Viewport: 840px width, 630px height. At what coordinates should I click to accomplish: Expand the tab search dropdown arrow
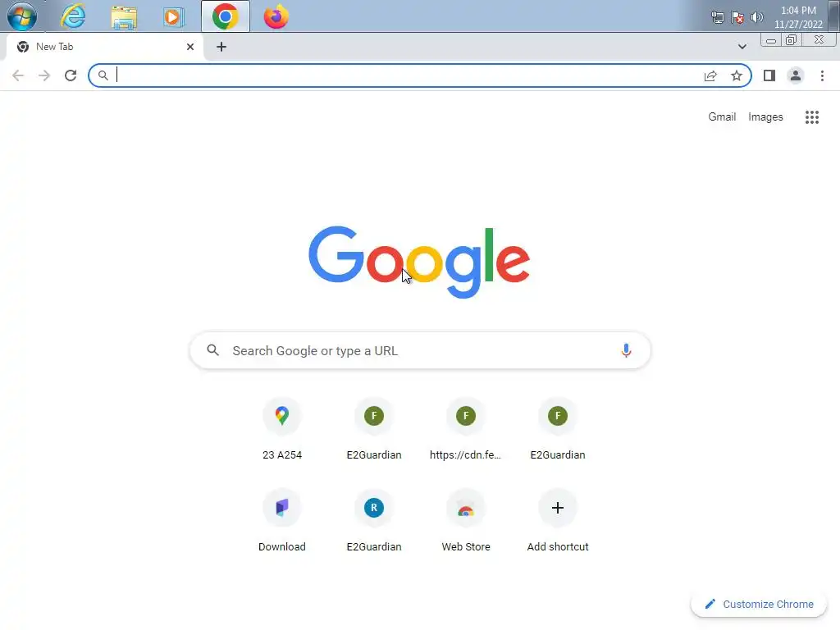(x=742, y=47)
